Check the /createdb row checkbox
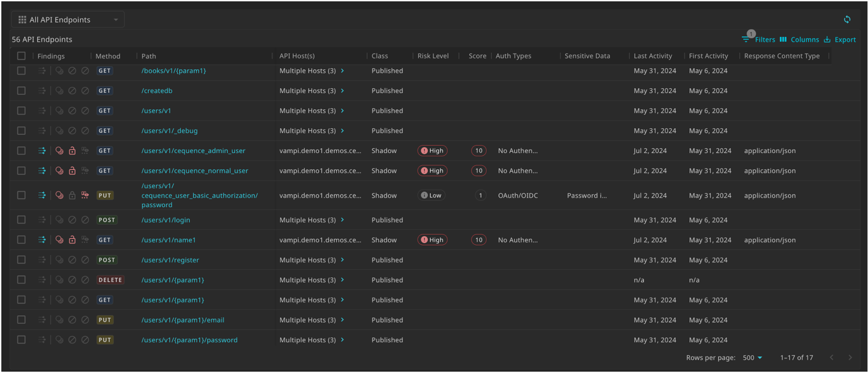 [x=21, y=91]
